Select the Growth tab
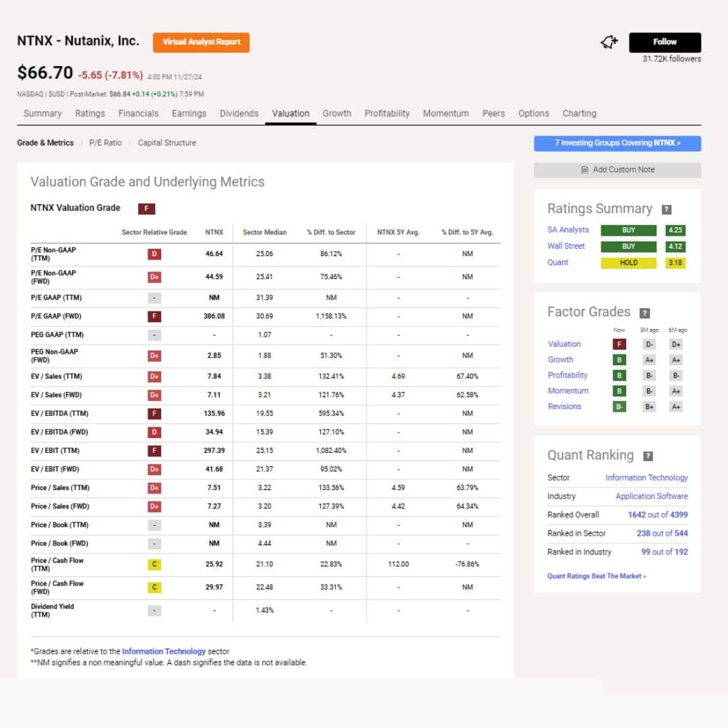The height and width of the screenshot is (728, 728). 337,114
